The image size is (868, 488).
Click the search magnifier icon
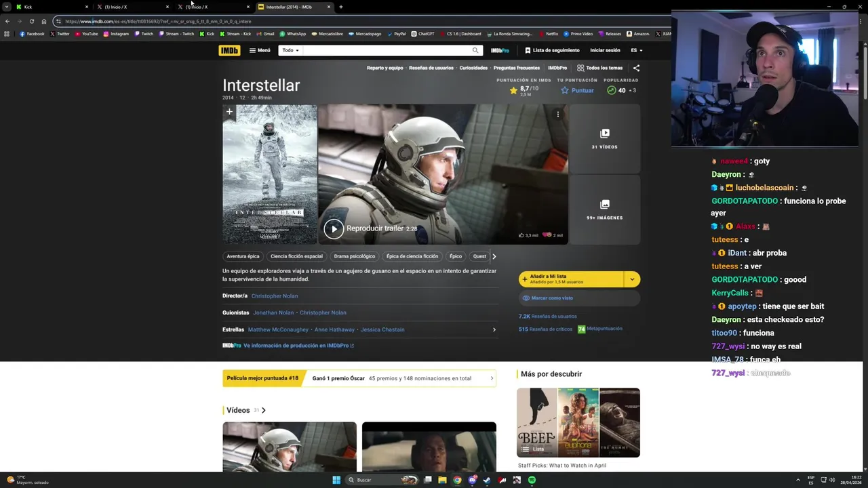tap(475, 50)
